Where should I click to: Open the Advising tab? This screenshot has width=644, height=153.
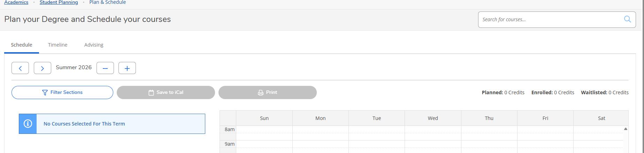click(94, 45)
